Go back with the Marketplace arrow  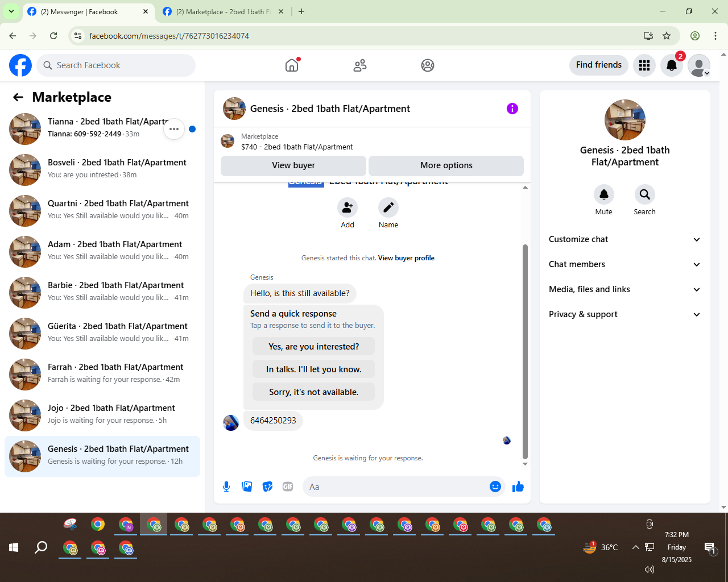tap(18, 97)
